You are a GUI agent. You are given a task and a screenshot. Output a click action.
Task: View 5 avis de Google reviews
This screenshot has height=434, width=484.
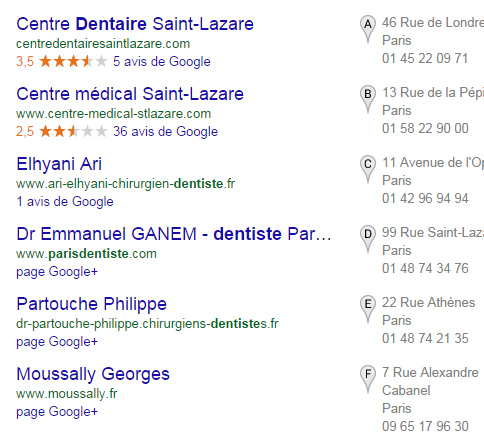coord(162,61)
